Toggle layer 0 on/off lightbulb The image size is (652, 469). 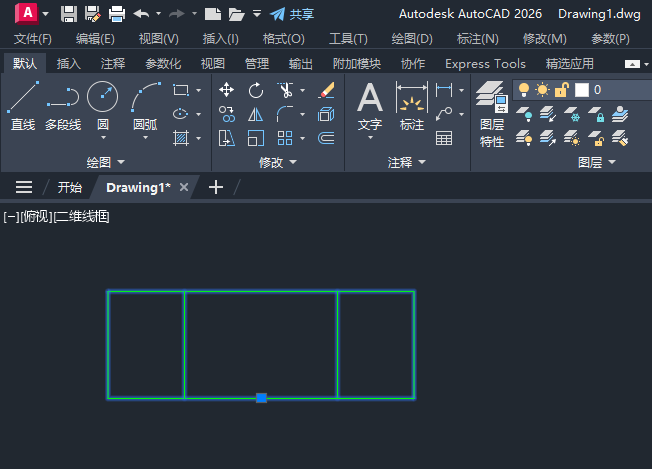click(x=524, y=89)
